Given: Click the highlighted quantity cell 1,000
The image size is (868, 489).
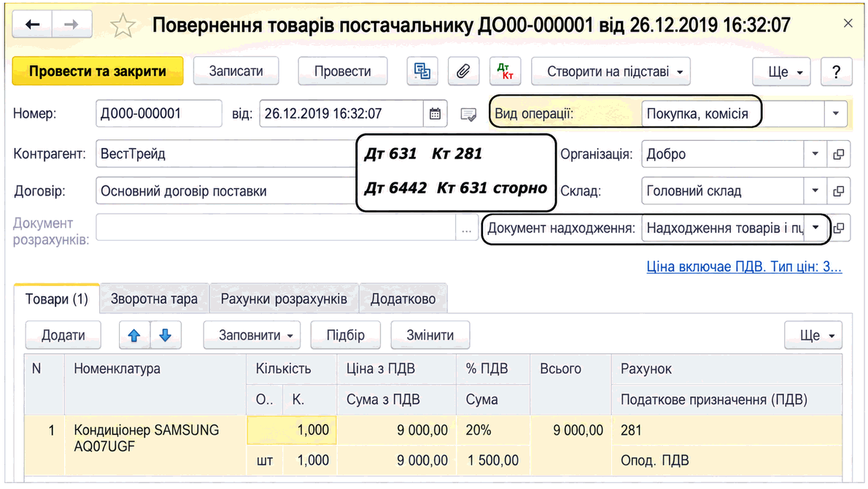Looking at the screenshot, I should click(292, 431).
